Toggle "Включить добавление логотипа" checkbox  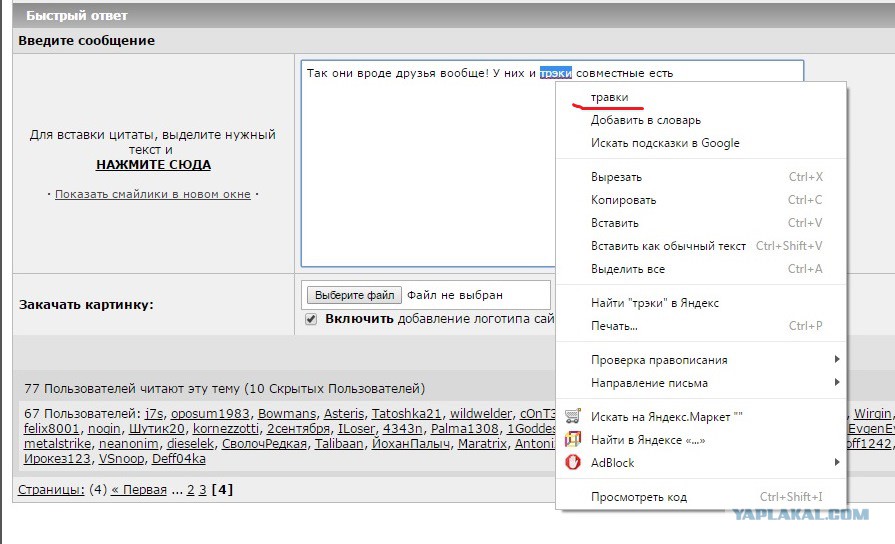click(x=311, y=319)
